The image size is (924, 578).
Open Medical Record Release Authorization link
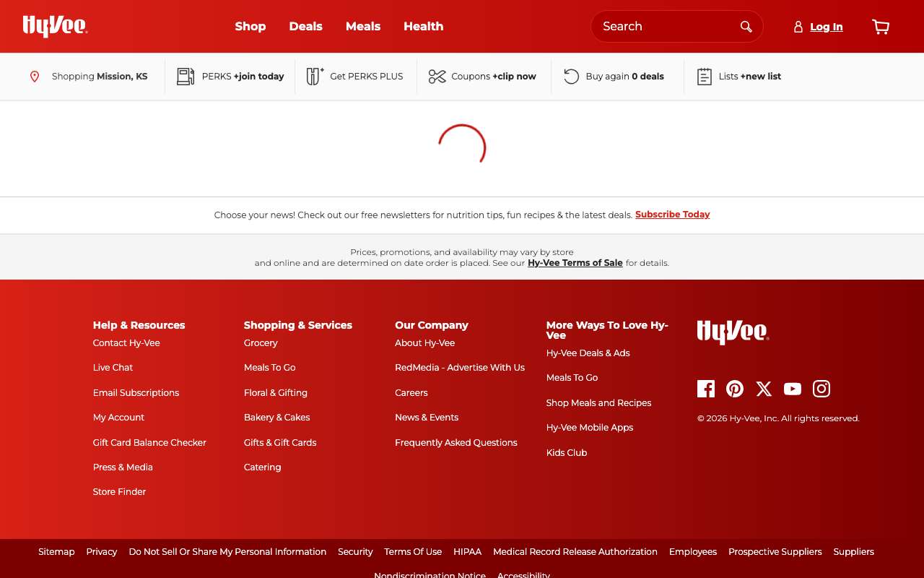(x=575, y=552)
